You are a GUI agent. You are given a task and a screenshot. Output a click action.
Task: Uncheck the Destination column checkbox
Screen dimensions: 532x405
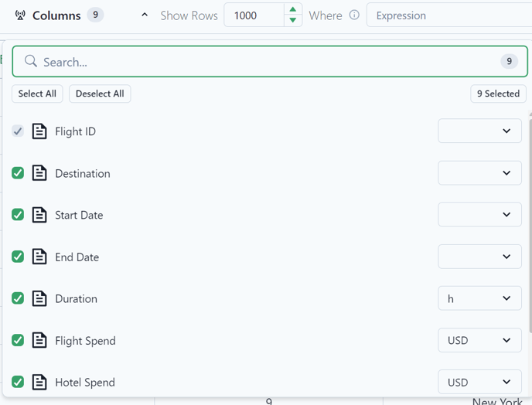point(18,173)
